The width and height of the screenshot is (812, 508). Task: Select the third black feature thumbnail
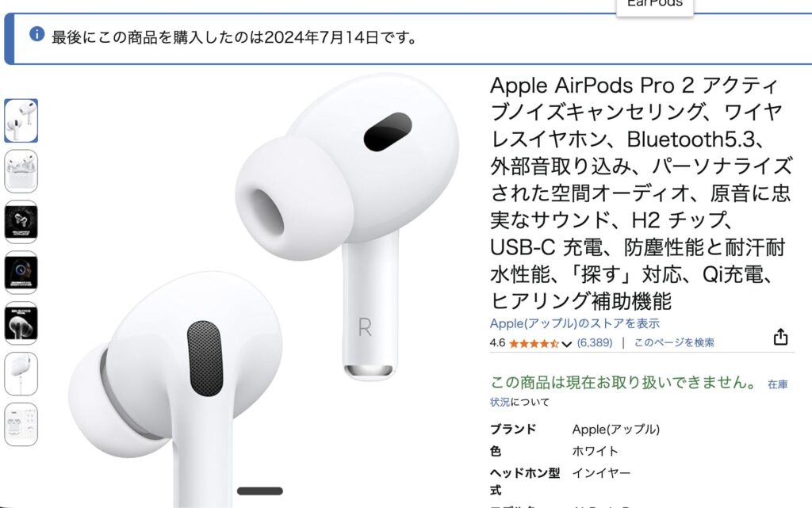click(21, 222)
